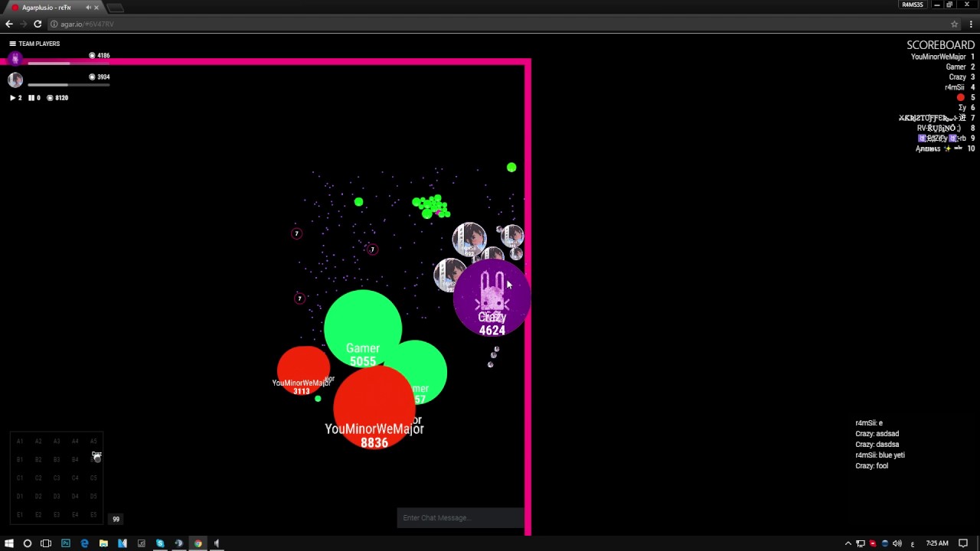Screen dimensions: 980x551
Task: Open Skype from the taskbar
Action: click(x=160, y=543)
